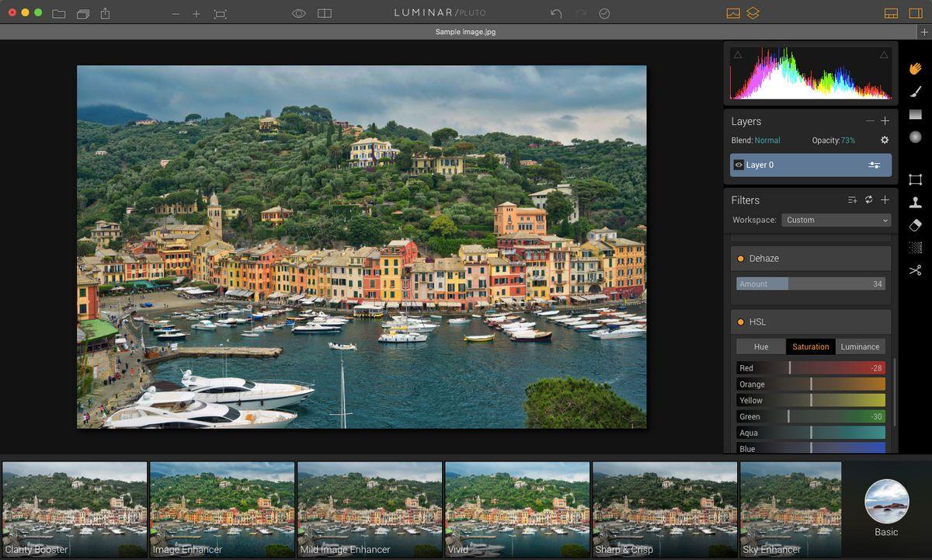Viewport: 932px width, 560px height.
Task: Hide Layer 0 with the eye icon
Action: [739, 165]
